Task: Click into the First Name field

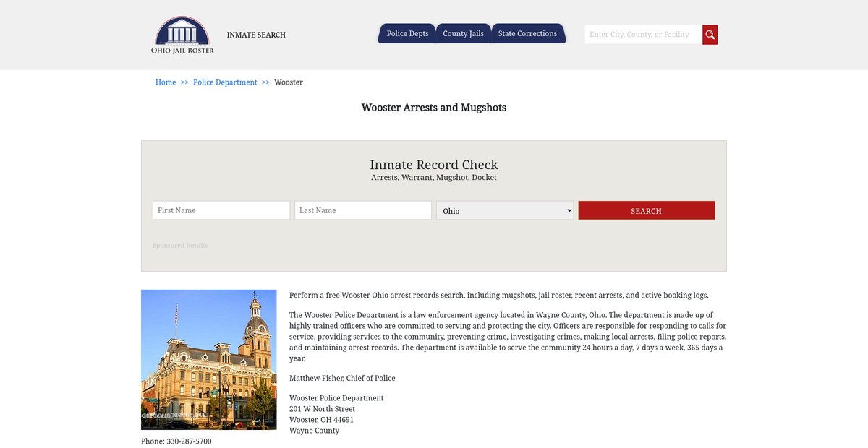Action: click(221, 210)
